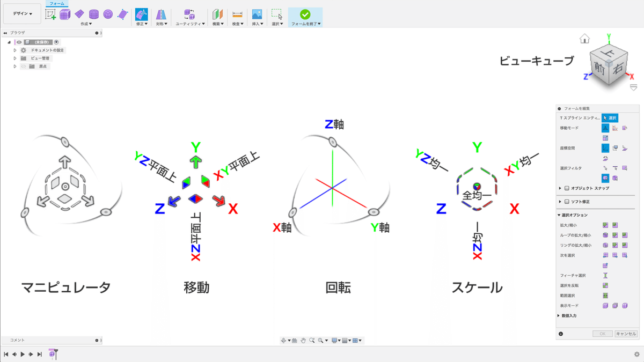Select the Face creation tool in toolbar
Viewport: 644px width, 362px height.
pos(122,14)
